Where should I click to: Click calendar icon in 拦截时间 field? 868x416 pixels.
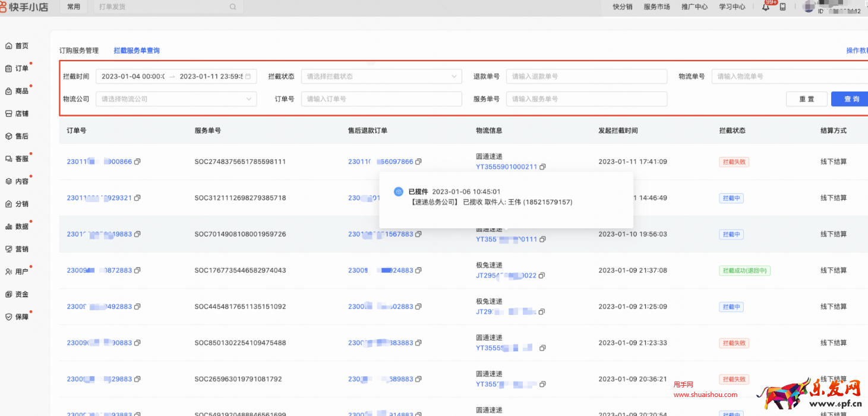pyautogui.click(x=248, y=77)
